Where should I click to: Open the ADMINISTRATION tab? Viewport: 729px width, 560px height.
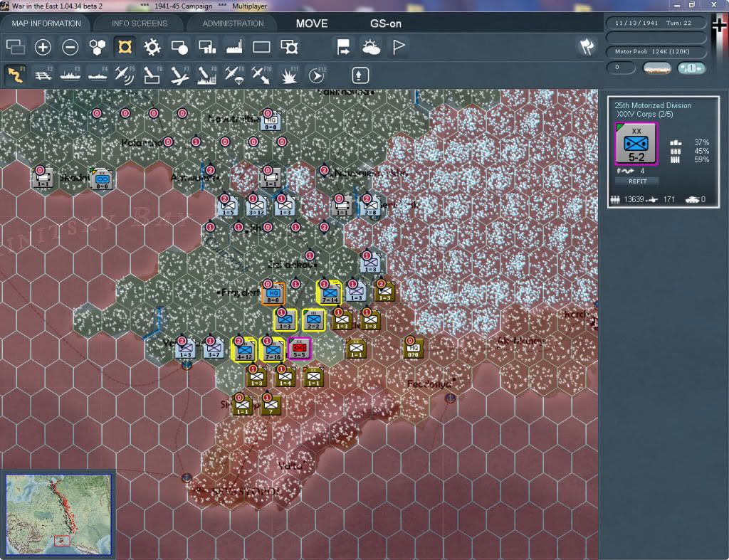(x=233, y=23)
